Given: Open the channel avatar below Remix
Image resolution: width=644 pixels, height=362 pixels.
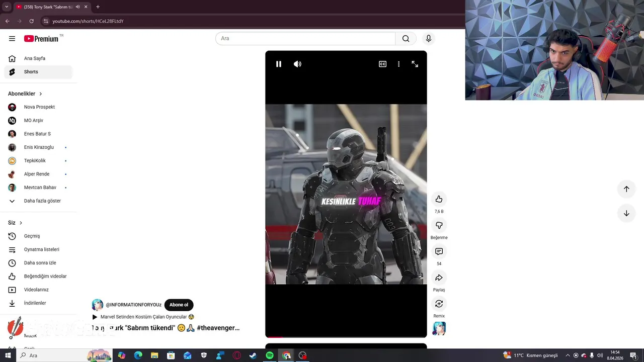Looking at the screenshot, I should point(439,329).
